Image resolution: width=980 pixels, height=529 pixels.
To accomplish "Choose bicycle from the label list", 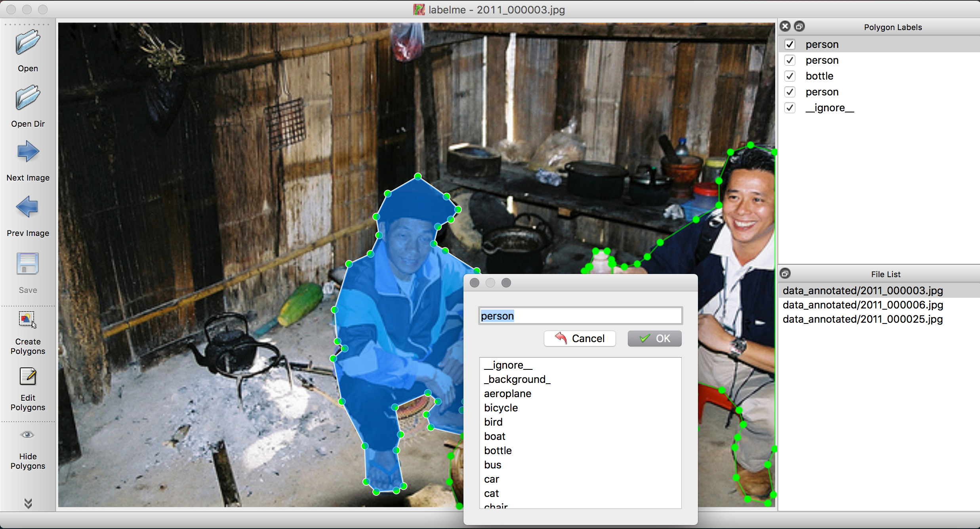I will (x=501, y=408).
